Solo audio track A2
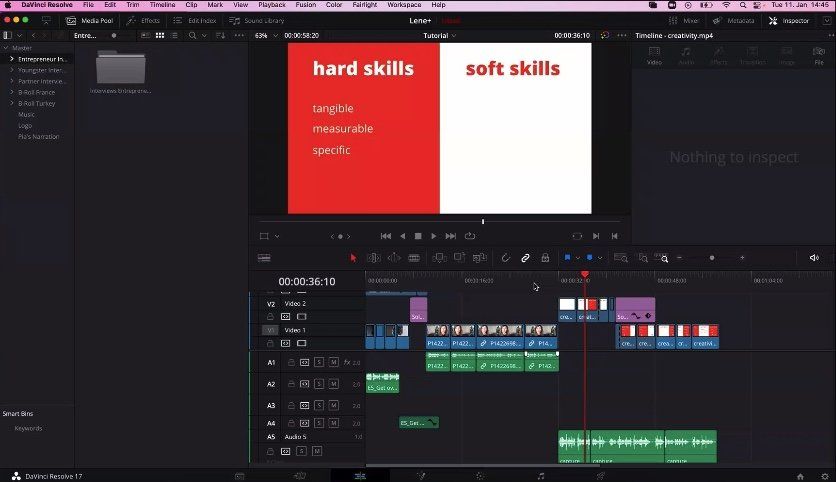The width and height of the screenshot is (836, 482). [319, 384]
